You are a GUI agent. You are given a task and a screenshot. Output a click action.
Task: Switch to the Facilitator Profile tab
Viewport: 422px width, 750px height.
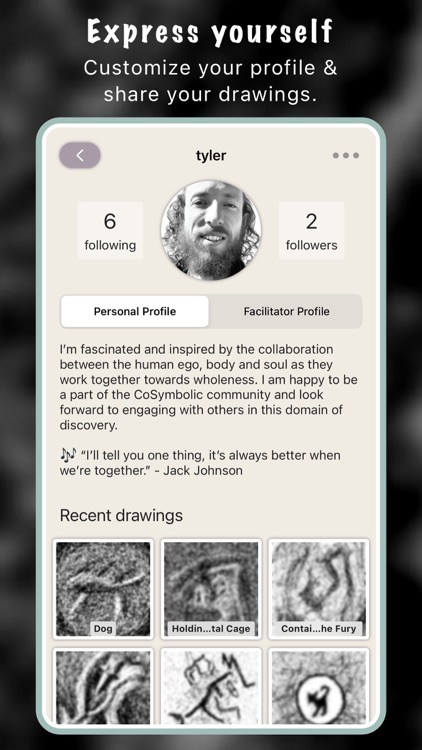tap(286, 311)
